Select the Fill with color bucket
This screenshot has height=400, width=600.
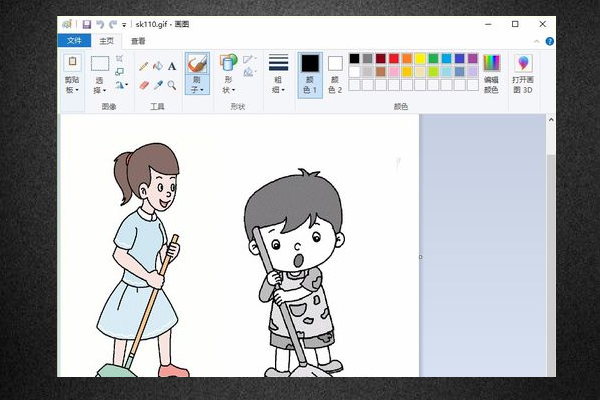[x=158, y=66]
